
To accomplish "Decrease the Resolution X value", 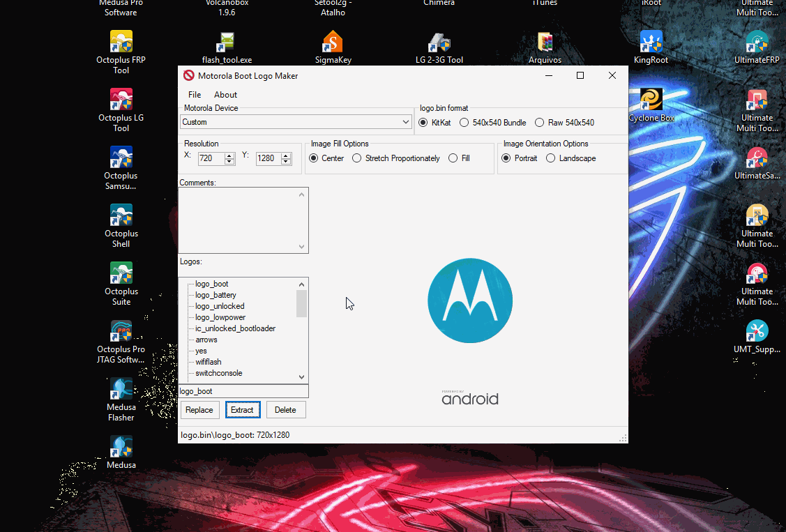I will 229,162.
